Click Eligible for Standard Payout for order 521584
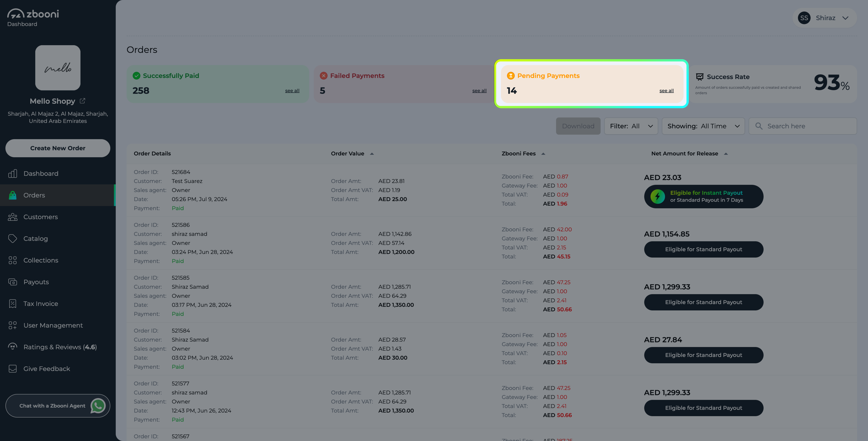 704,355
